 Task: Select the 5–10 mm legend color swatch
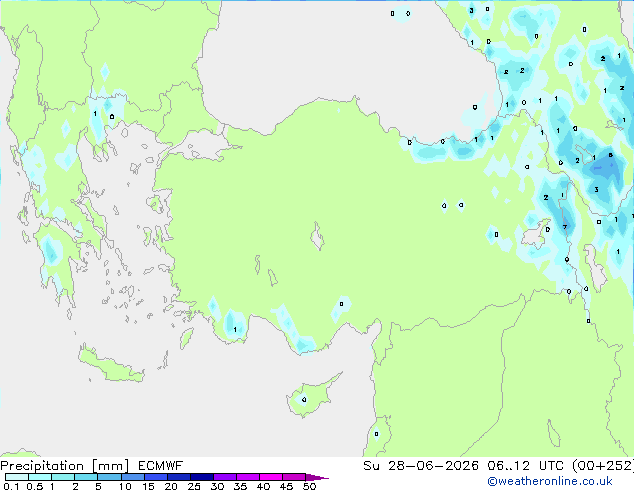pos(109,477)
